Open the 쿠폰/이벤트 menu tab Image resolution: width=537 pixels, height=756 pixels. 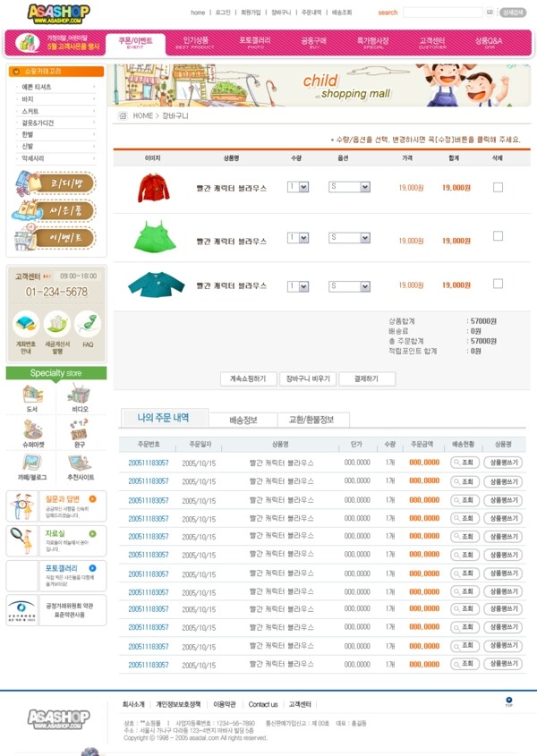(x=135, y=44)
